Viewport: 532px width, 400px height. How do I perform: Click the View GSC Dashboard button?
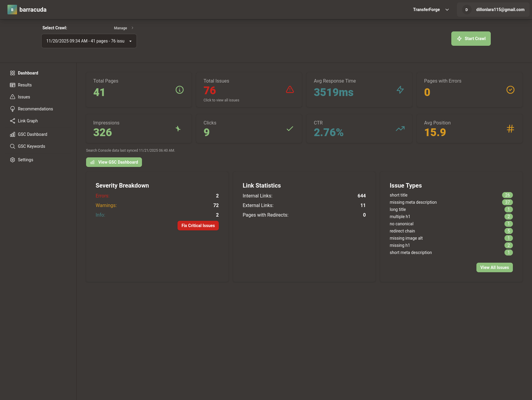point(114,162)
